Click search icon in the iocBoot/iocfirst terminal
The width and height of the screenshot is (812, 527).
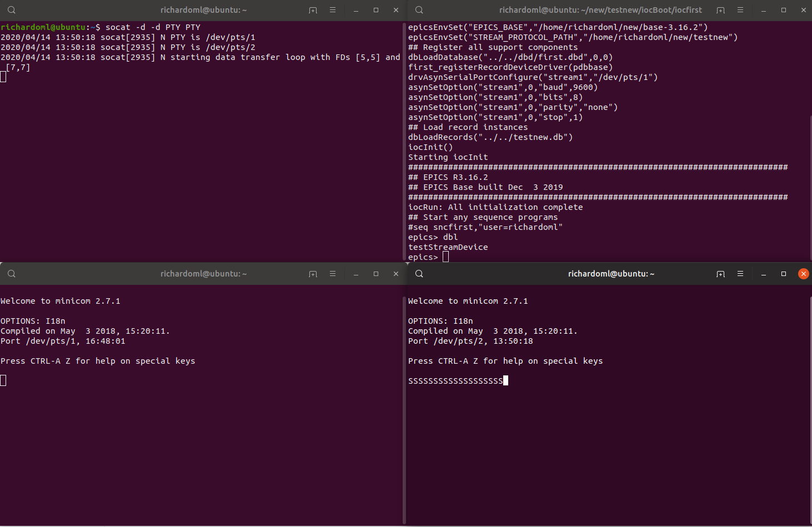[419, 10]
